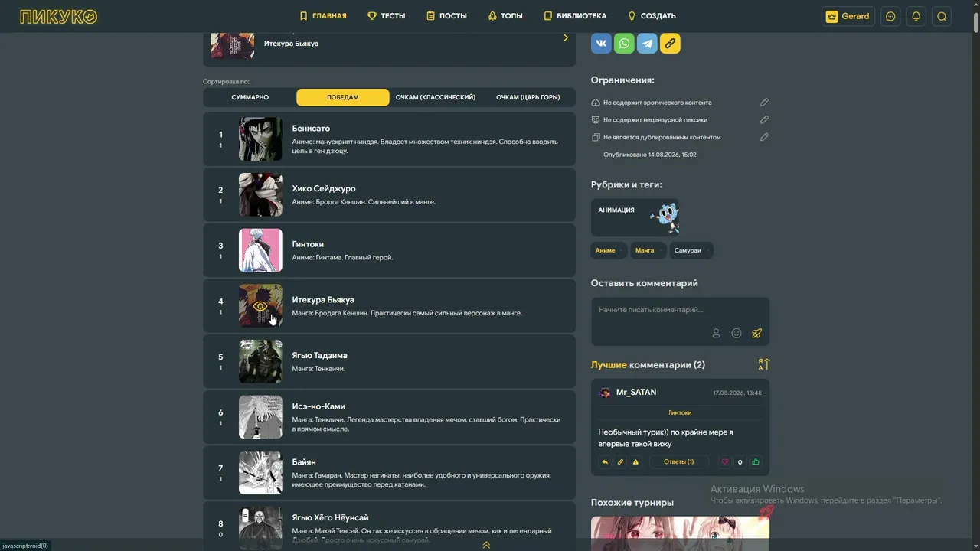Edit the profanity restriction pencil icon
980x551 pixels.
pyautogui.click(x=764, y=119)
